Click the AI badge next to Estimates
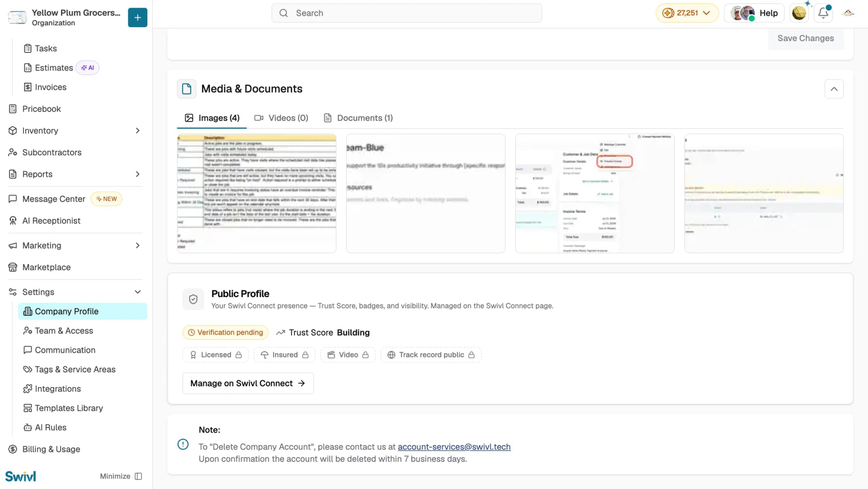 87,68
